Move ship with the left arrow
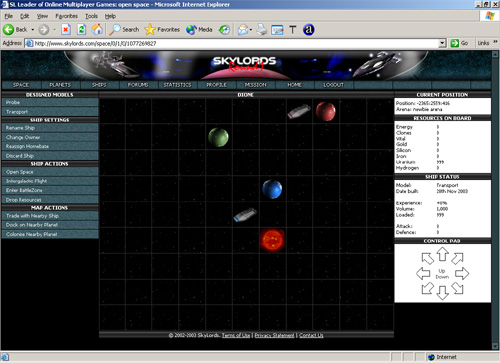The image size is (500, 363). coord(423,273)
